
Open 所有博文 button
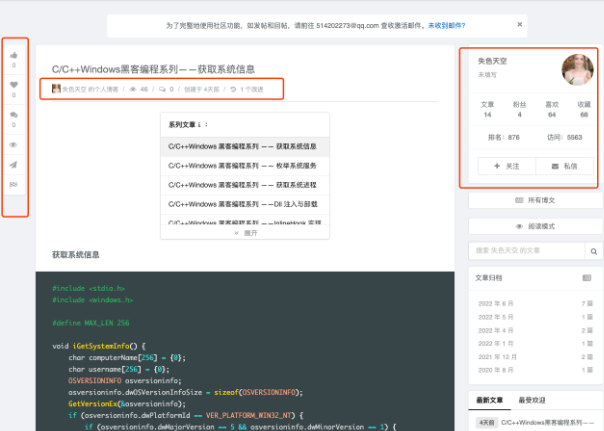click(x=535, y=200)
